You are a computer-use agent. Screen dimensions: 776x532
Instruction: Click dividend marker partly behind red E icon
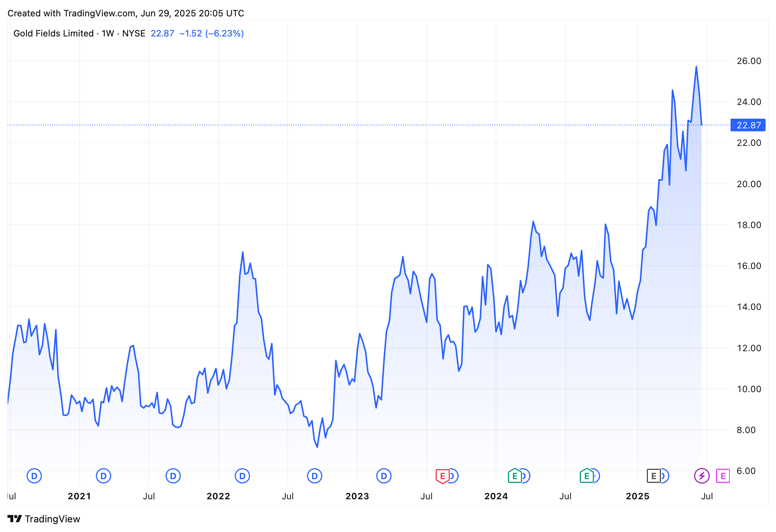click(454, 476)
